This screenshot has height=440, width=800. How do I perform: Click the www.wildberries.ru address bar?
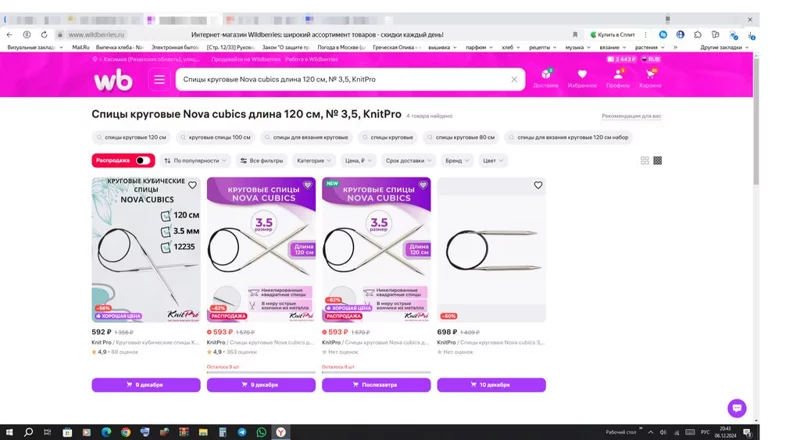click(x=96, y=35)
